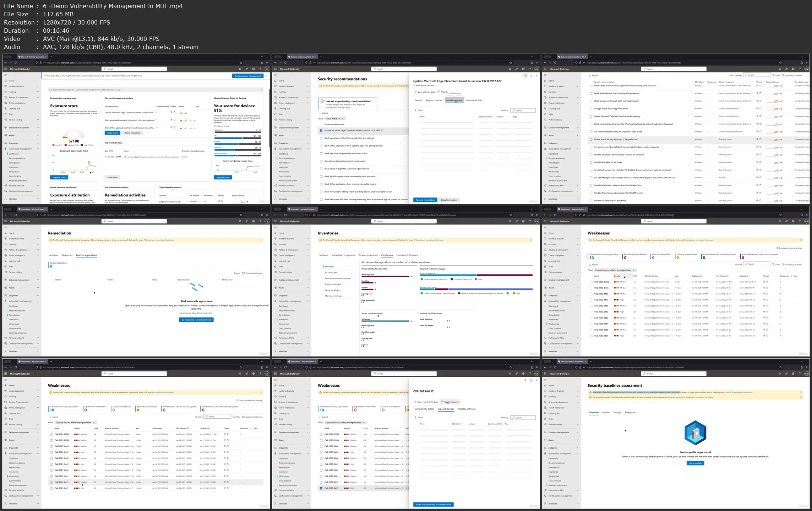The image size is (812, 511).
Task: Check Block executable content from email client
Action: coord(321,138)
